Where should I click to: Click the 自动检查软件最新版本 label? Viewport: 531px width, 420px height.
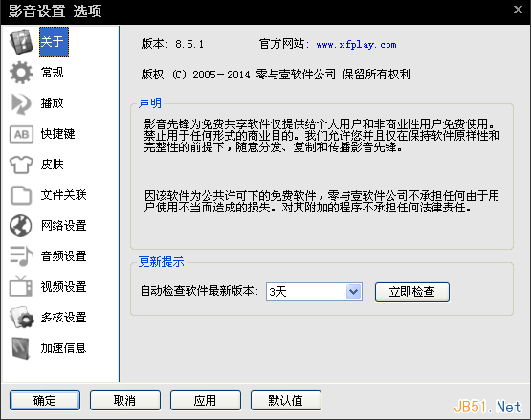(x=199, y=291)
